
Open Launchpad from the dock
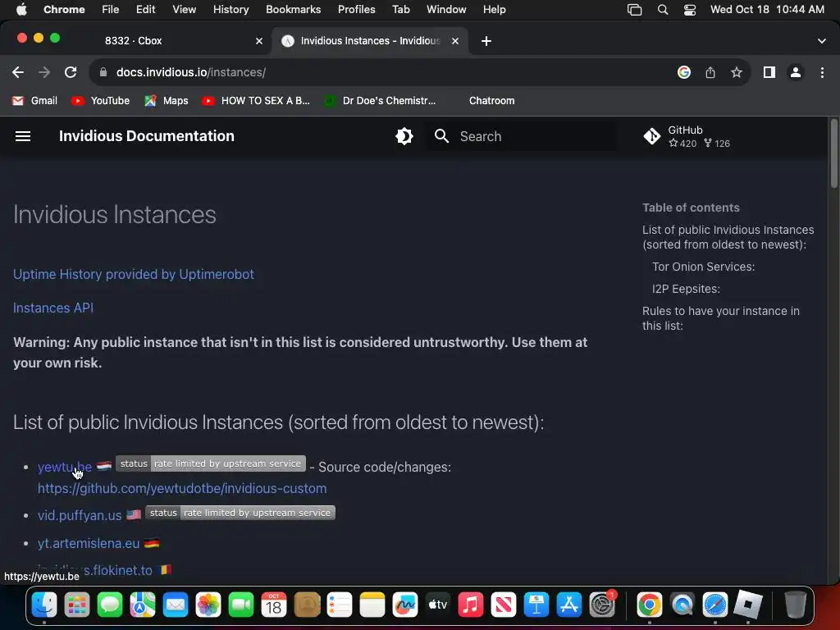click(76, 605)
